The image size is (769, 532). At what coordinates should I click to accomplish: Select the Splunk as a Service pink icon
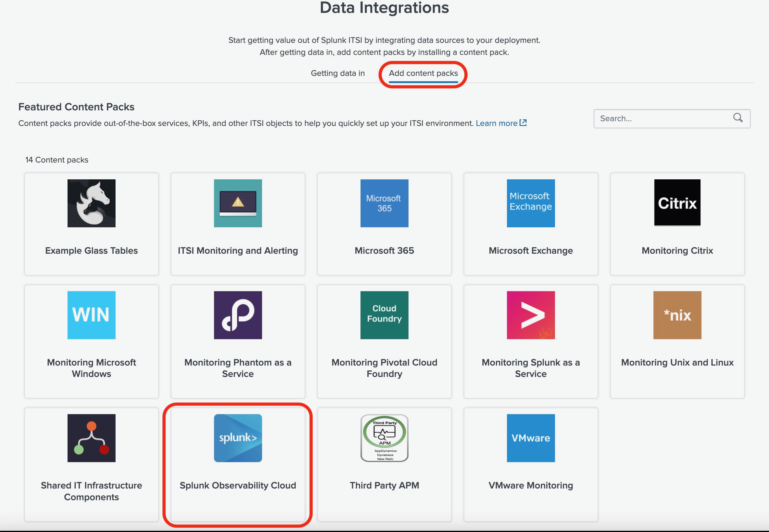(x=530, y=315)
